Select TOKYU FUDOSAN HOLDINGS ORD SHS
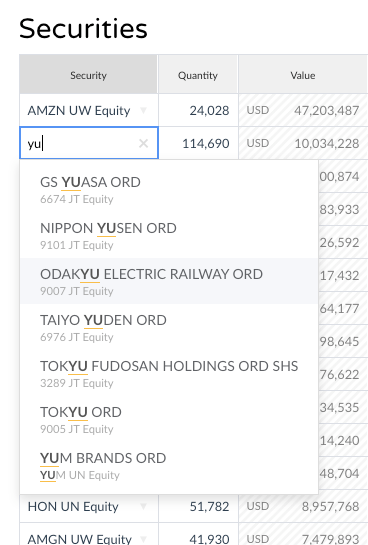 tap(169, 373)
